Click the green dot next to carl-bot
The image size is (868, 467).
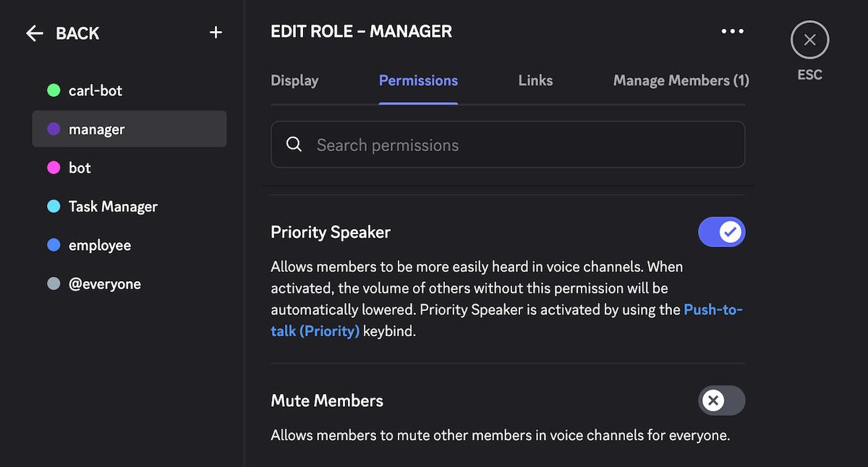tap(52, 90)
